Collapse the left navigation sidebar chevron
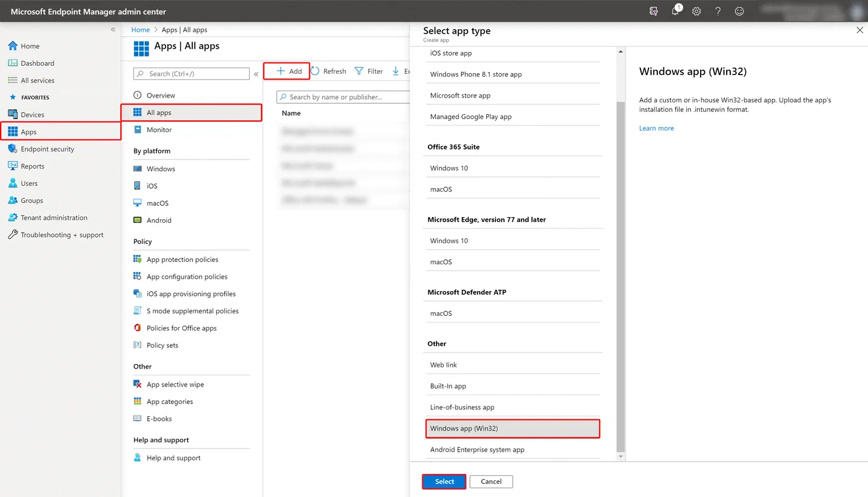 113,30
